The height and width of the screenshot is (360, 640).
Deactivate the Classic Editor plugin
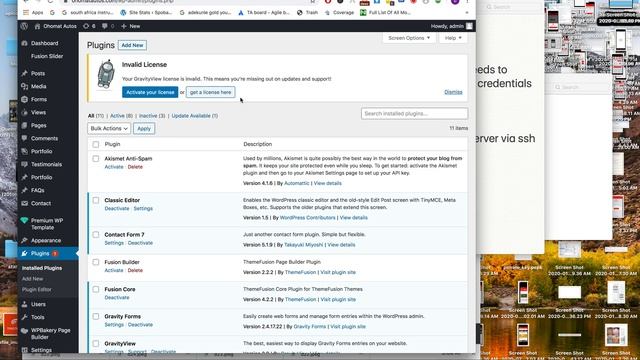pos(117,209)
